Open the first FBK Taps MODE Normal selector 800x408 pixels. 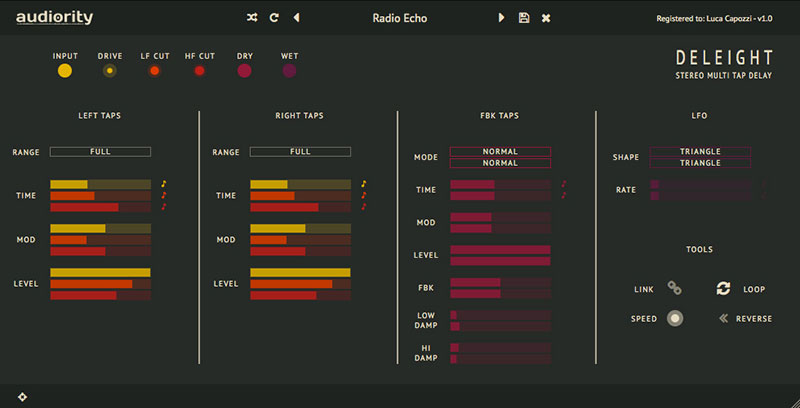500,151
